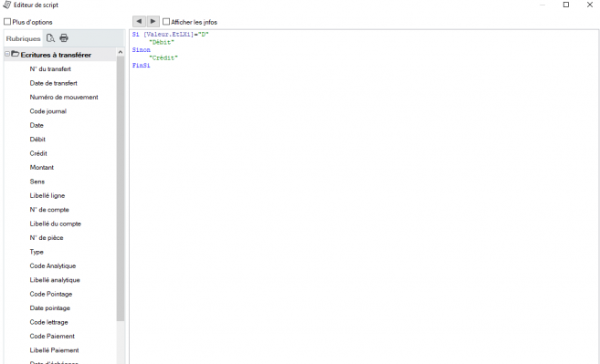Collapse the Ecritures à transférer tree node
This screenshot has width=600, height=364.
[7, 54]
